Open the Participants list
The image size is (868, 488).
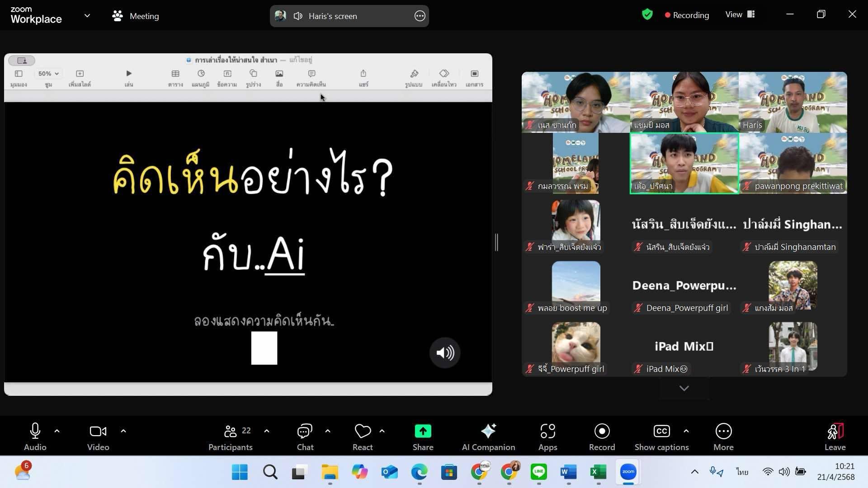point(230,436)
